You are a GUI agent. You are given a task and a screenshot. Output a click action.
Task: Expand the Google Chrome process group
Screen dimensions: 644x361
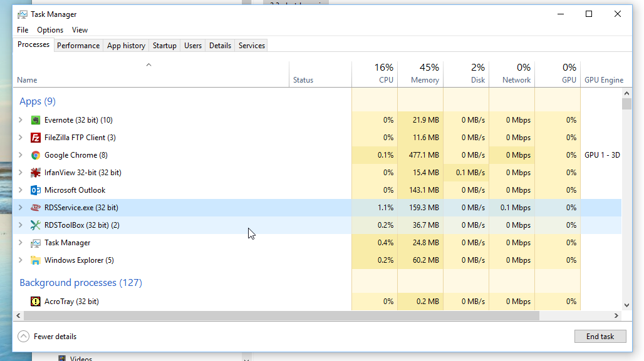[21, 155]
